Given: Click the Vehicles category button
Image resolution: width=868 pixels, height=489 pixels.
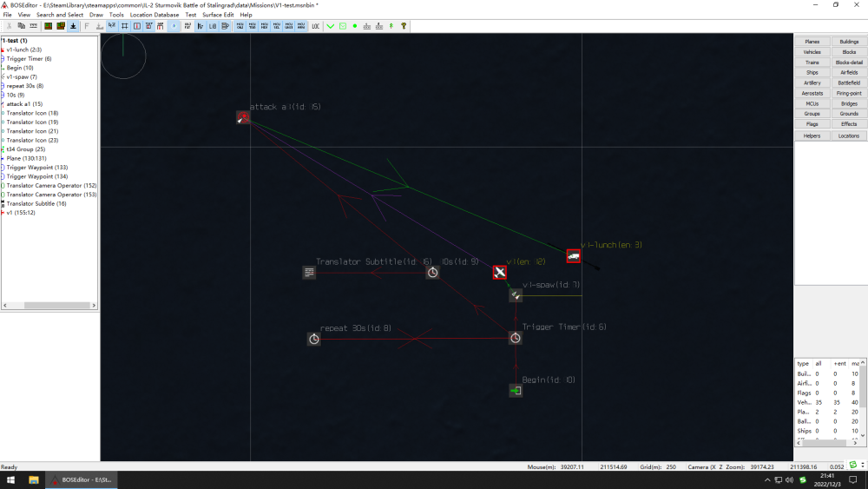Looking at the screenshot, I should coord(812,52).
